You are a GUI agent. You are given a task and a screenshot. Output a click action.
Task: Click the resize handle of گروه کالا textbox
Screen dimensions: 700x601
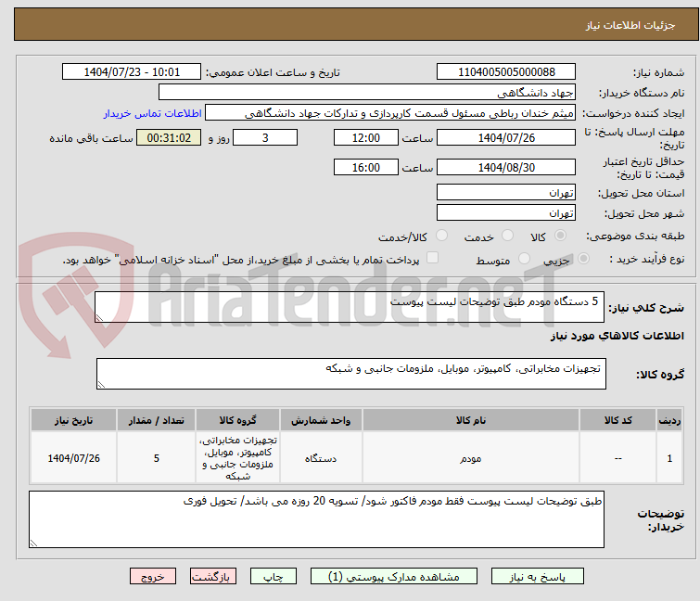tap(101, 385)
